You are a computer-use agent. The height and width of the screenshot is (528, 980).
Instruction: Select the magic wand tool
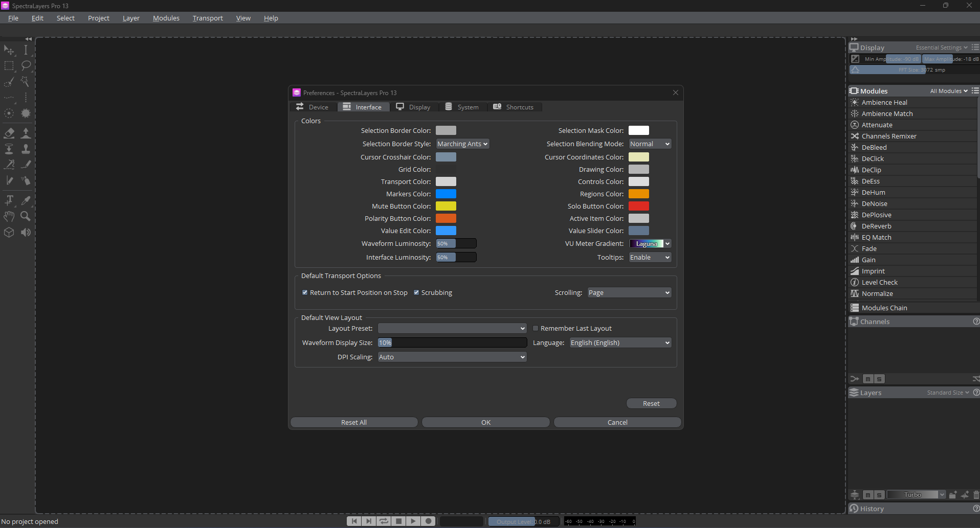click(26, 82)
